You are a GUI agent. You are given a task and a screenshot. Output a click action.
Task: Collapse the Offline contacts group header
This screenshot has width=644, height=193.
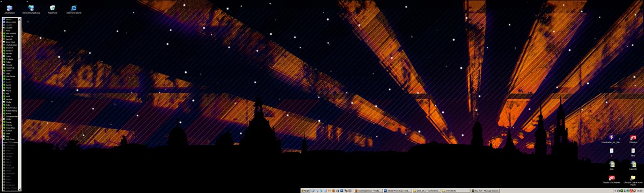[11, 142]
